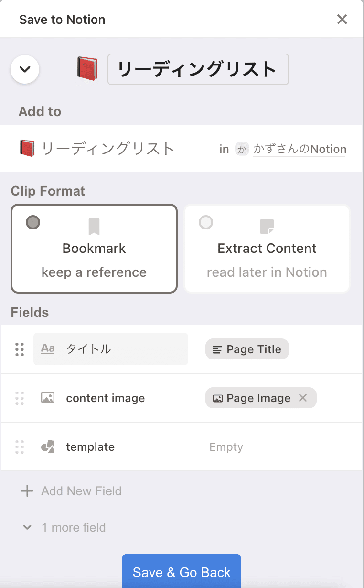Click the image icon beside content image

click(x=48, y=398)
